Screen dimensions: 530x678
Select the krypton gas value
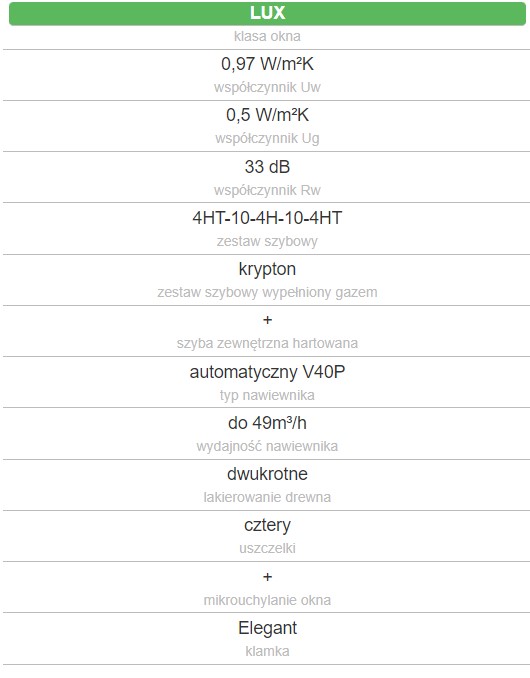pos(267,269)
